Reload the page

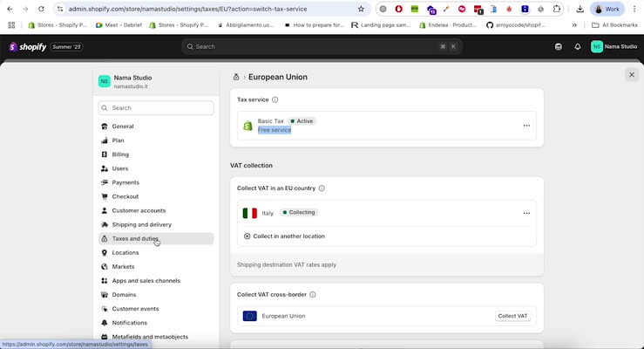tap(41, 9)
